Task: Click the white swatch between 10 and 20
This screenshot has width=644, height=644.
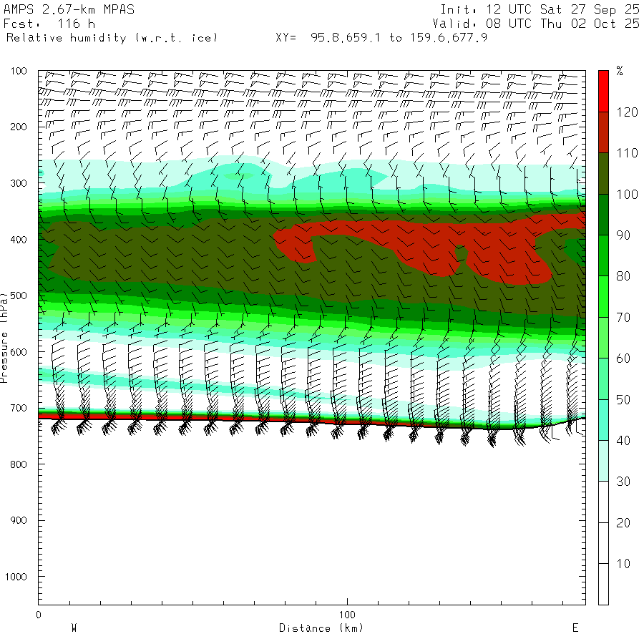Action: pyautogui.click(x=603, y=543)
